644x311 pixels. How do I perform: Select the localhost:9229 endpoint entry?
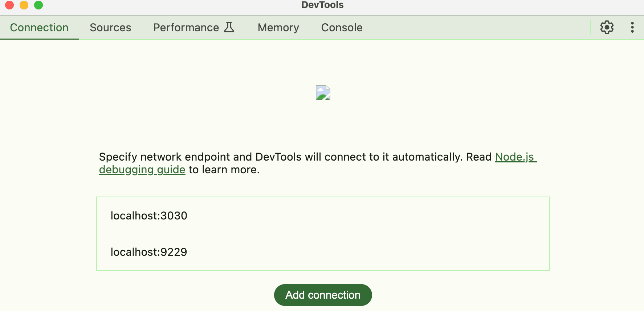point(149,252)
